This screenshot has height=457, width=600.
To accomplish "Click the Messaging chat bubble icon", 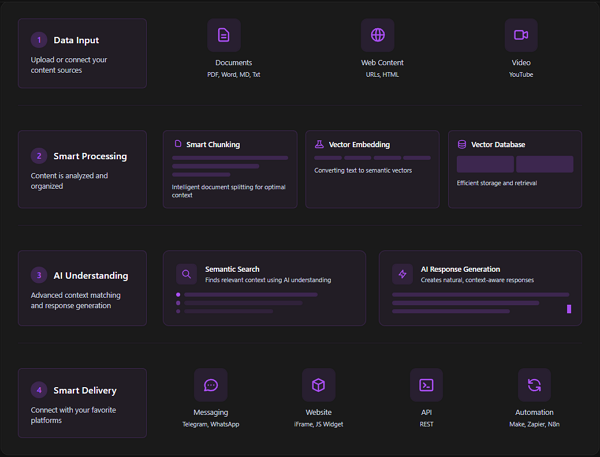I will [211, 385].
